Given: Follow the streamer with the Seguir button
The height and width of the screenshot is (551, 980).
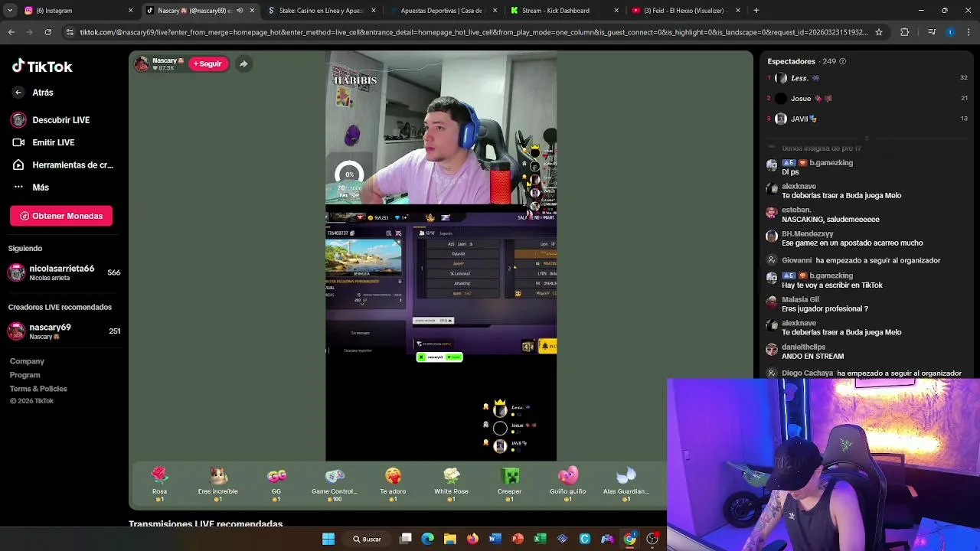Looking at the screenshot, I should tap(207, 64).
